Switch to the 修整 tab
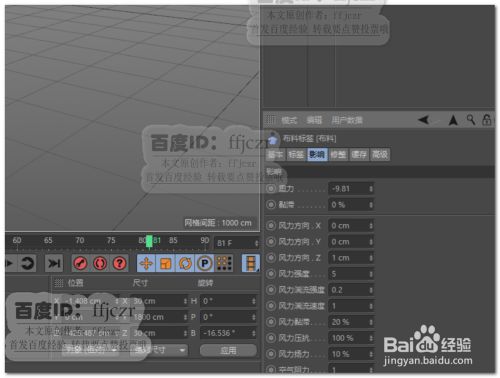The height and width of the screenshot is (378, 500). [x=338, y=155]
